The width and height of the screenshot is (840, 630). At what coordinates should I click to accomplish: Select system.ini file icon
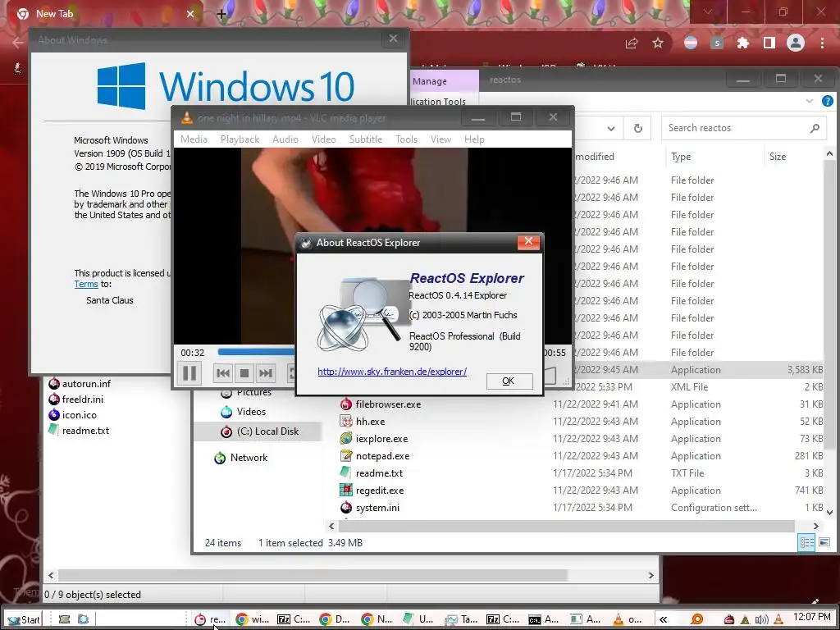pyautogui.click(x=347, y=507)
